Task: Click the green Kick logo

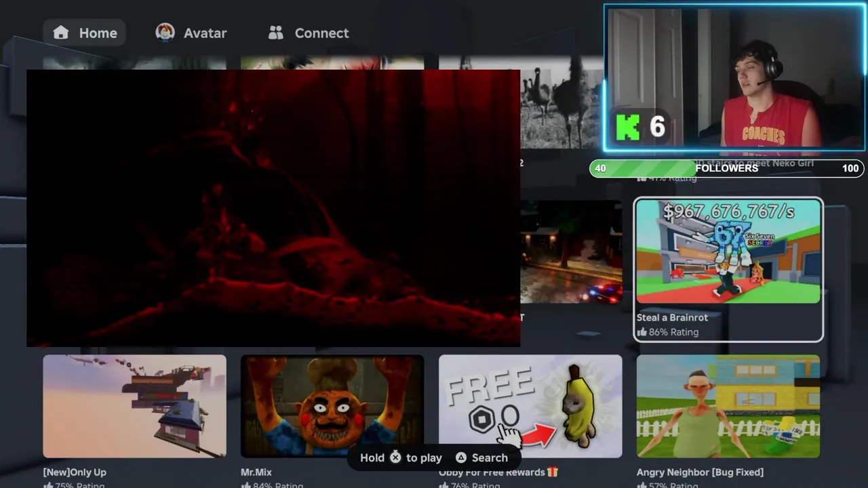Action: 628,127
